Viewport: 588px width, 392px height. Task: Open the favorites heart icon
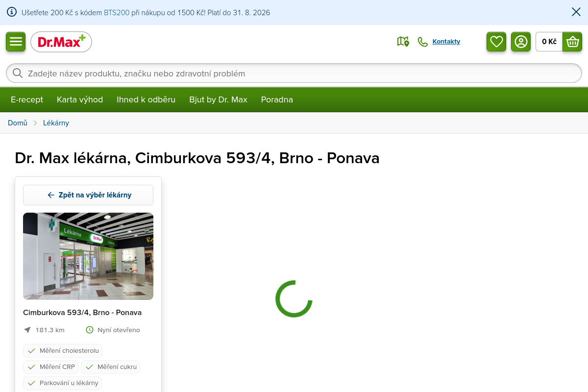(496, 42)
